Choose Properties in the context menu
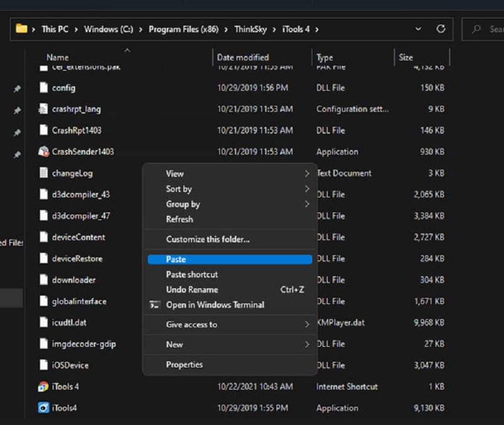This screenshot has height=425, width=504. (185, 364)
